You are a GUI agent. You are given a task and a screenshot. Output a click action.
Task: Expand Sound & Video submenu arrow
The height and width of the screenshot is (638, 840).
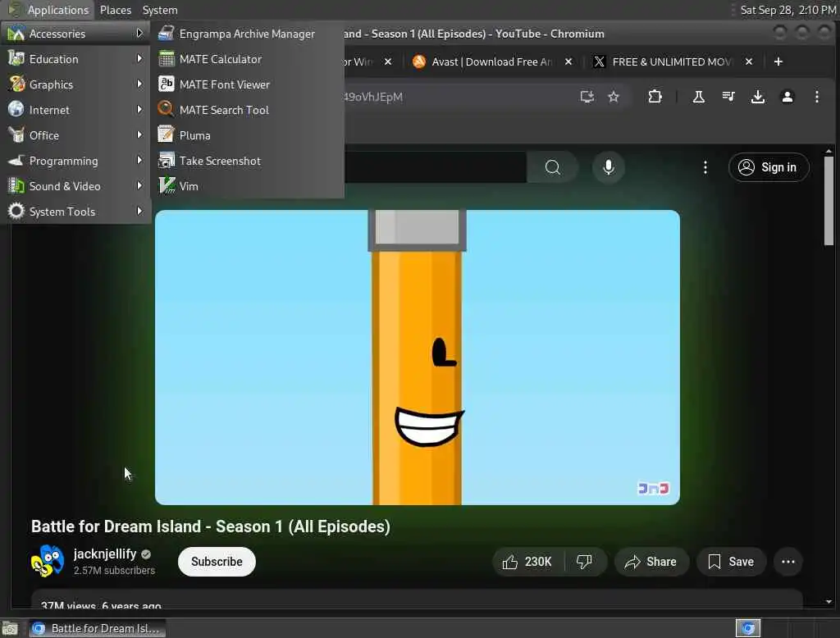tap(139, 186)
